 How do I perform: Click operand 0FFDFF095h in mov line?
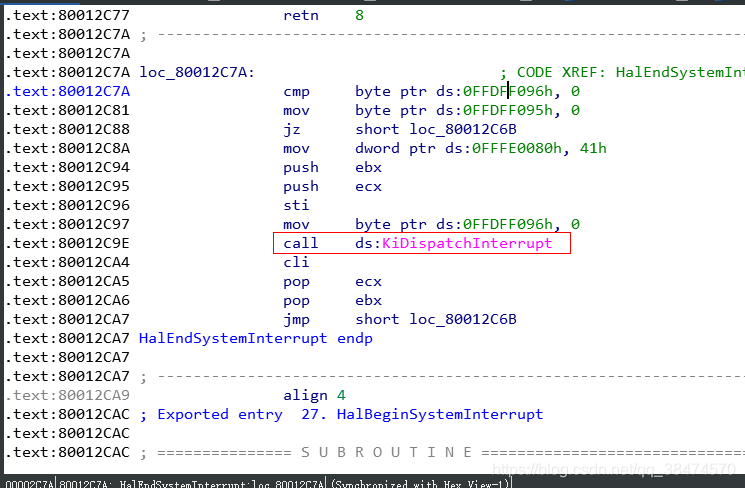[x=508, y=110]
